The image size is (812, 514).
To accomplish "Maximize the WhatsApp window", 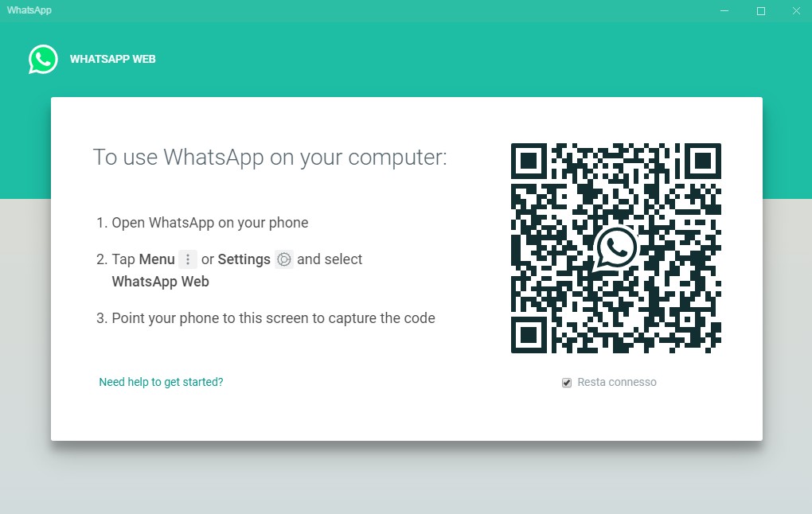I will tap(761, 11).
